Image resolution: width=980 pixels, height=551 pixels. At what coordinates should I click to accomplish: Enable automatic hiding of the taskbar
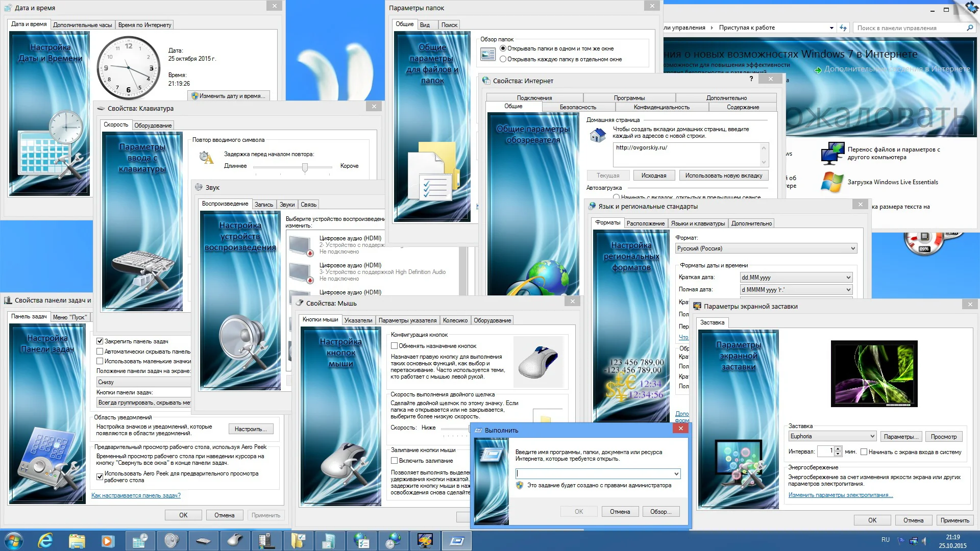point(100,352)
